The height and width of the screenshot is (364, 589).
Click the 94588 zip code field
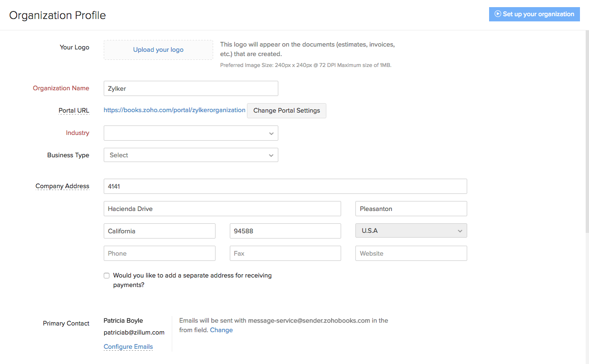[285, 231]
